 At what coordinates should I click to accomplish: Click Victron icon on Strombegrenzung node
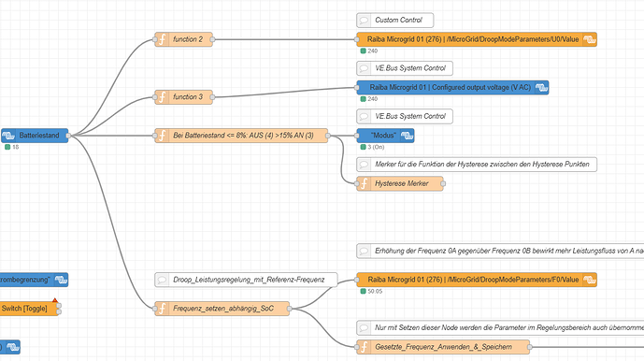point(61,280)
